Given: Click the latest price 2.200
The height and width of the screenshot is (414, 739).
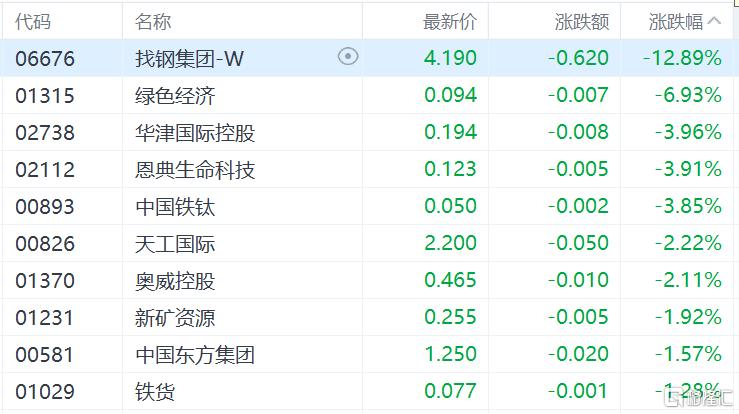Looking at the screenshot, I should point(451,243).
